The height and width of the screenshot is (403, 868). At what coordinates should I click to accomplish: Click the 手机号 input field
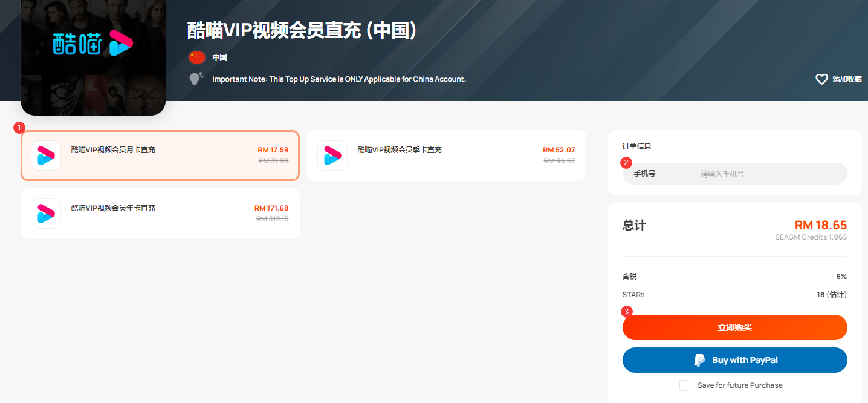pyautogui.click(x=735, y=174)
